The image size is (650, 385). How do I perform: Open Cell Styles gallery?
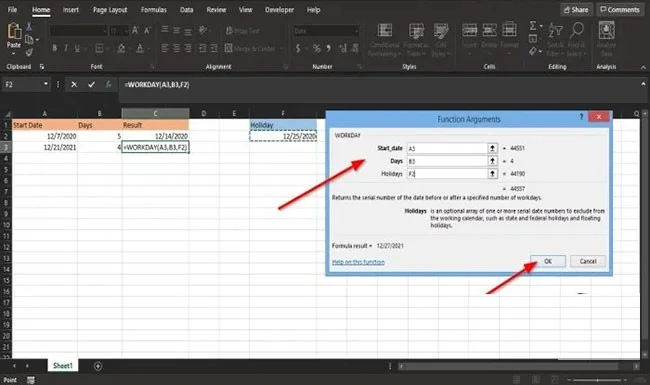(x=441, y=40)
